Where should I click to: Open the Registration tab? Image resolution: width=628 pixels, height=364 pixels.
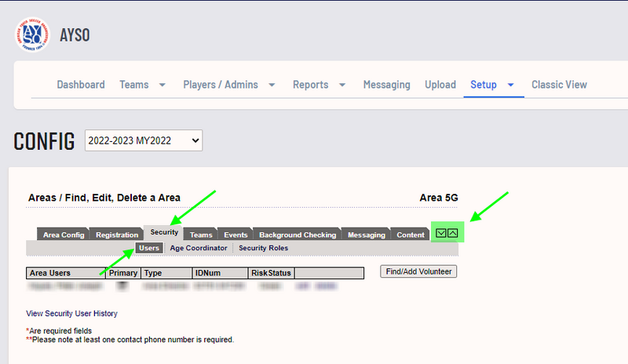click(x=116, y=235)
